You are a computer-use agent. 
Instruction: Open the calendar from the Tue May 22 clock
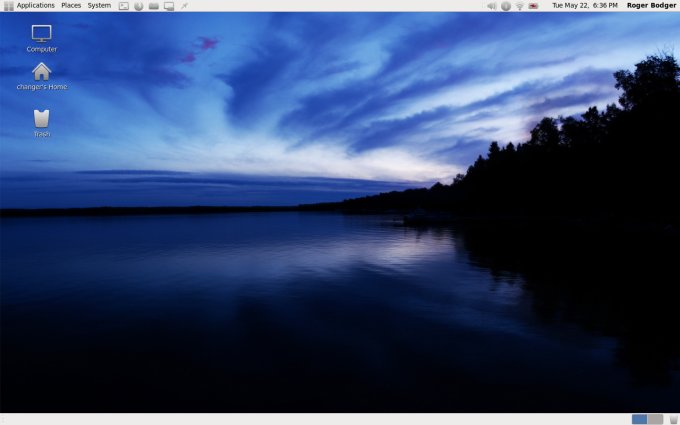point(584,6)
